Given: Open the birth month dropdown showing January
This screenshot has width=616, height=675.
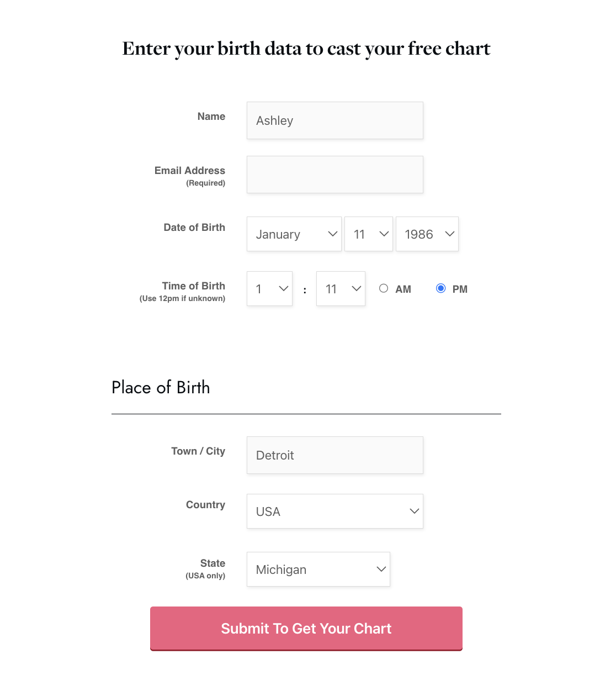Looking at the screenshot, I should point(294,234).
